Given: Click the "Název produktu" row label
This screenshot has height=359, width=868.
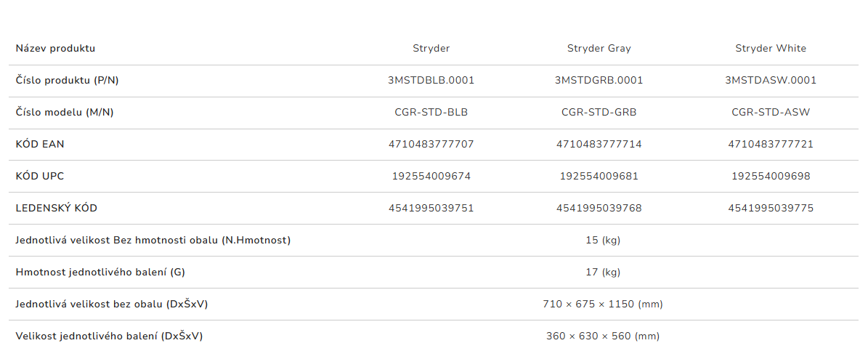Looking at the screenshot, I should click(55, 49).
